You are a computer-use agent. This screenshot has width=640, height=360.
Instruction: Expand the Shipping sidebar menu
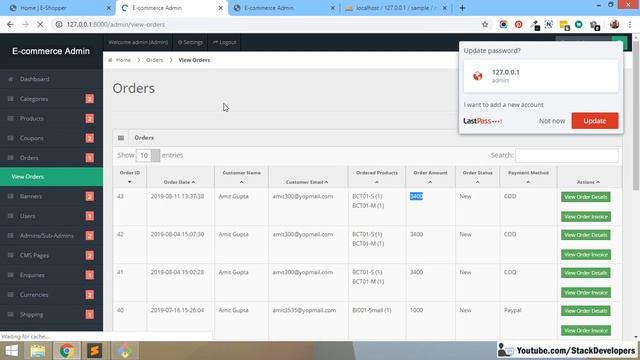[51, 314]
